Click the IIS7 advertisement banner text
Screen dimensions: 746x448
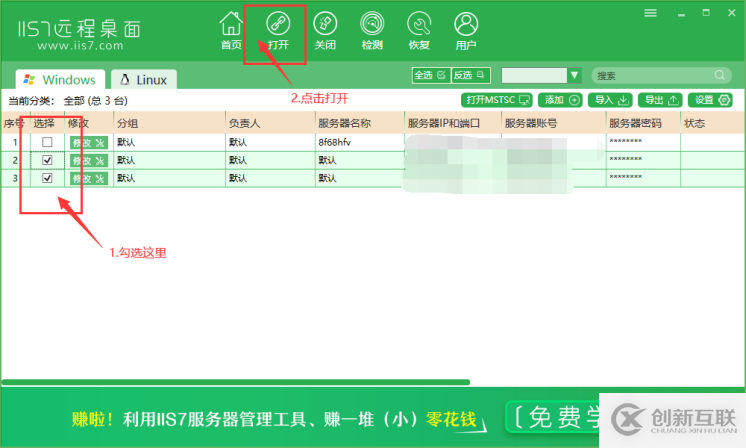point(274,419)
